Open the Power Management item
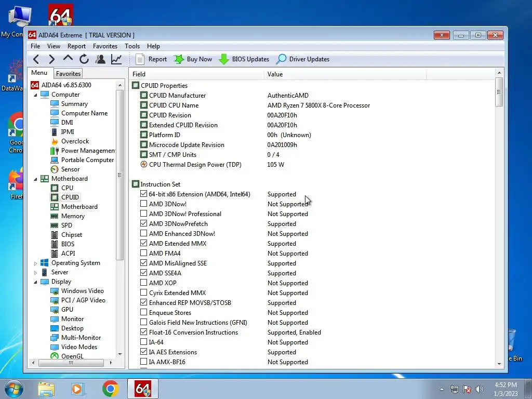 click(x=88, y=151)
